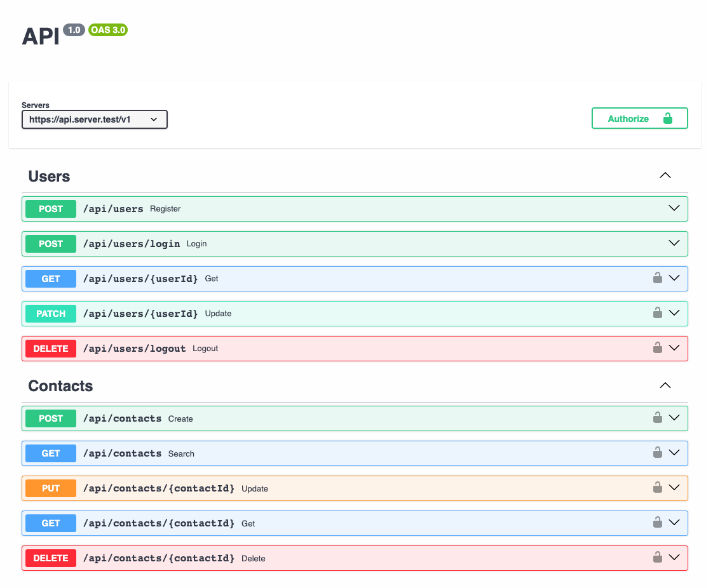Click POST badge of contacts Create
The height and width of the screenshot is (588, 706).
point(51,418)
